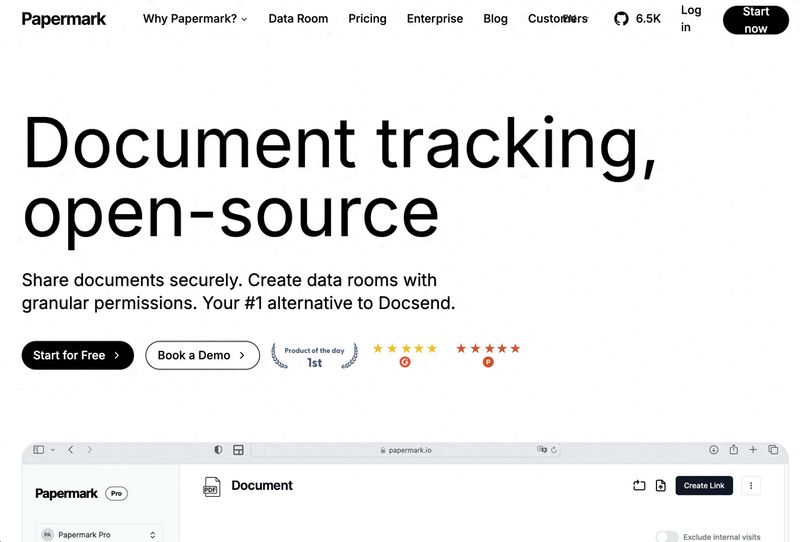This screenshot has width=800, height=542.
Task: Go to the Pricing page
Action: click(x=367, y=19)
